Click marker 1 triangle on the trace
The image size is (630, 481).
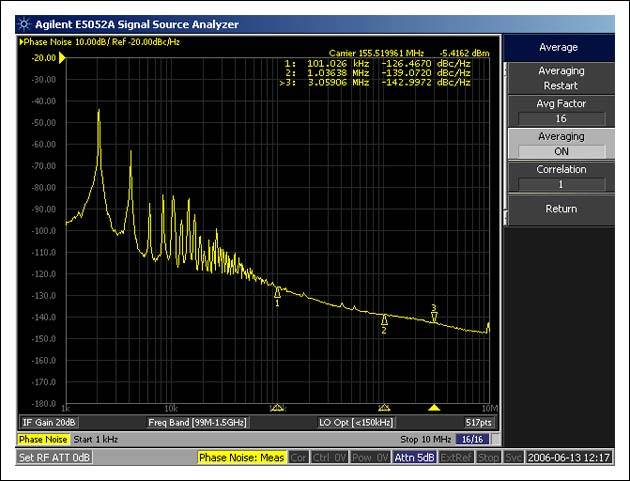277,292
